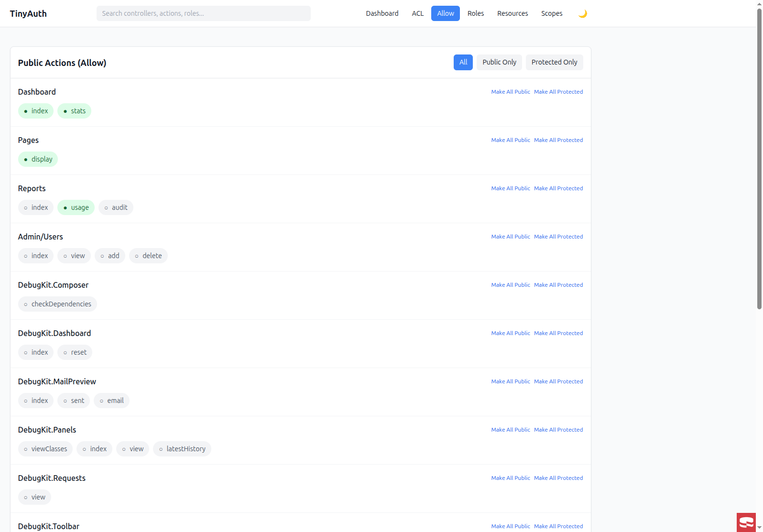The width and height of the screenshot is (763, 532).
Task: Open the debug toolbar icon at bottom right
Action: [x=746, y=522]
